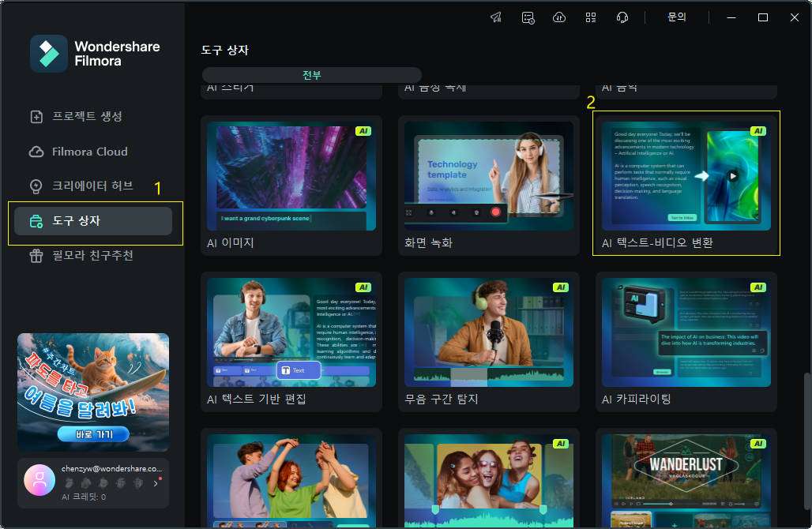Click the 바로 가기 banner button
Screen dimensions: 812x529
(x=92, y=433)
